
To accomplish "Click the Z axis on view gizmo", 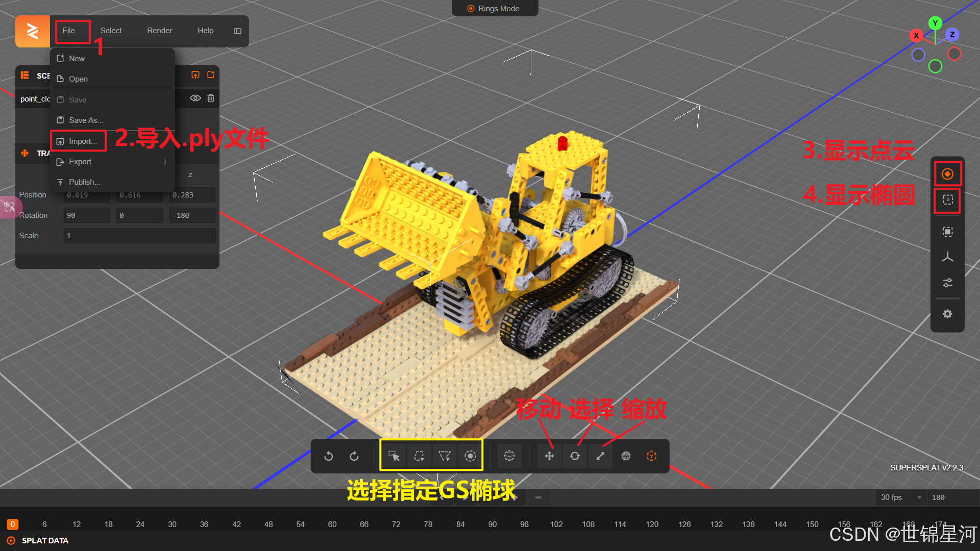I will coord(952,34).
